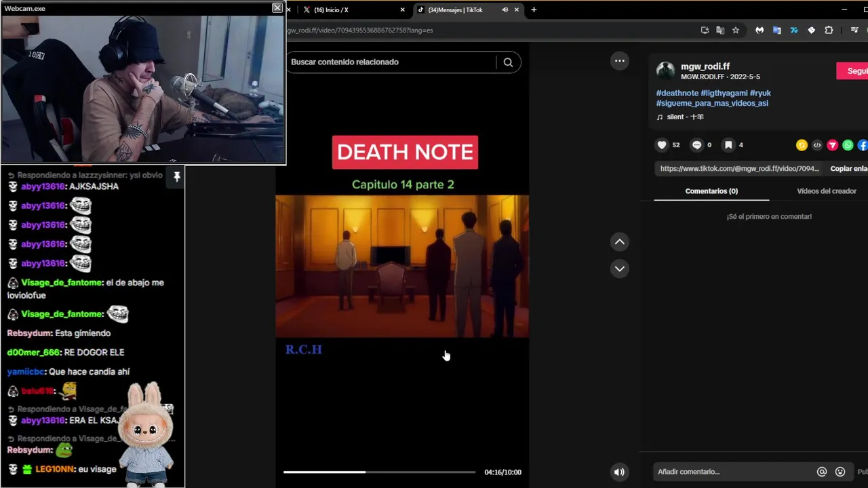Click the 7TV extension icon
868x488 pixels.
click(x=794, y=30)
